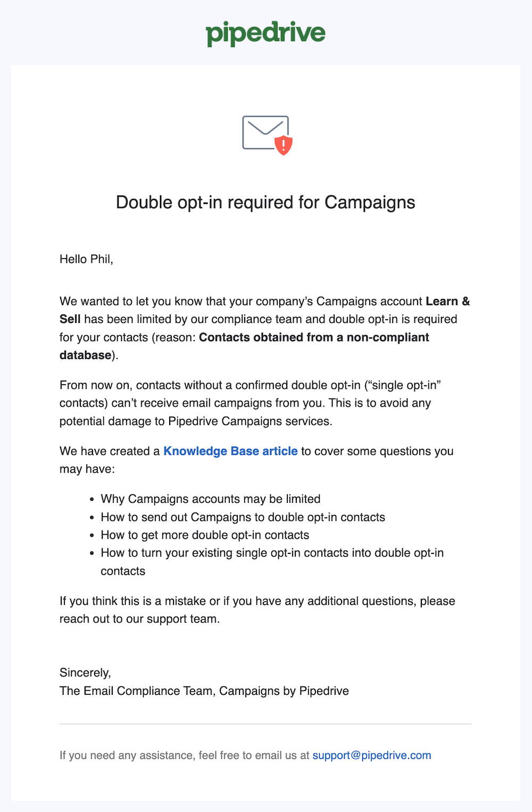This screenshot has width=532, height=812.
Task: Click the 'We wanted to let you know' sentence
Action: point(241,302)
